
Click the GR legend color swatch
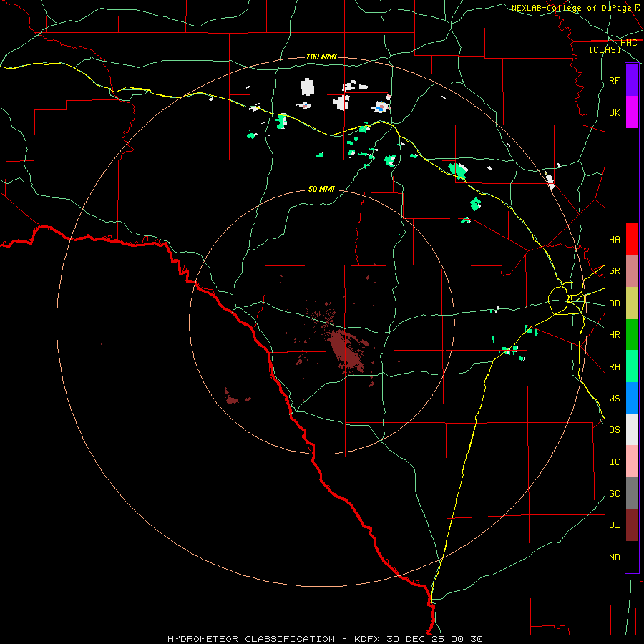632,271
